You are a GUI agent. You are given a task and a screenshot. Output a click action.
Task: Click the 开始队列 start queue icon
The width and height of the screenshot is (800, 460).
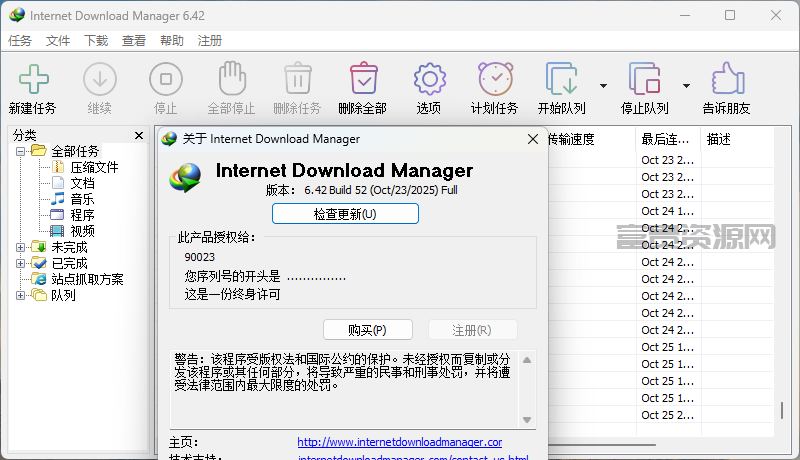562,79
